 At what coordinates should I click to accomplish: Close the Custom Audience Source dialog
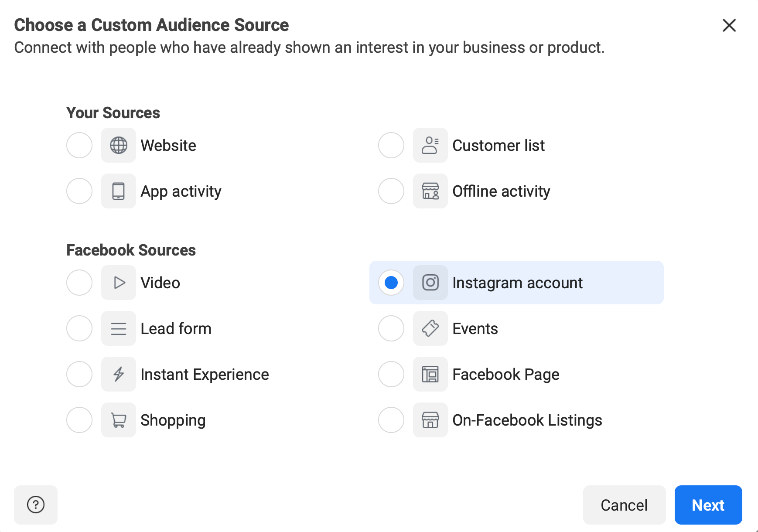(729, 25)
